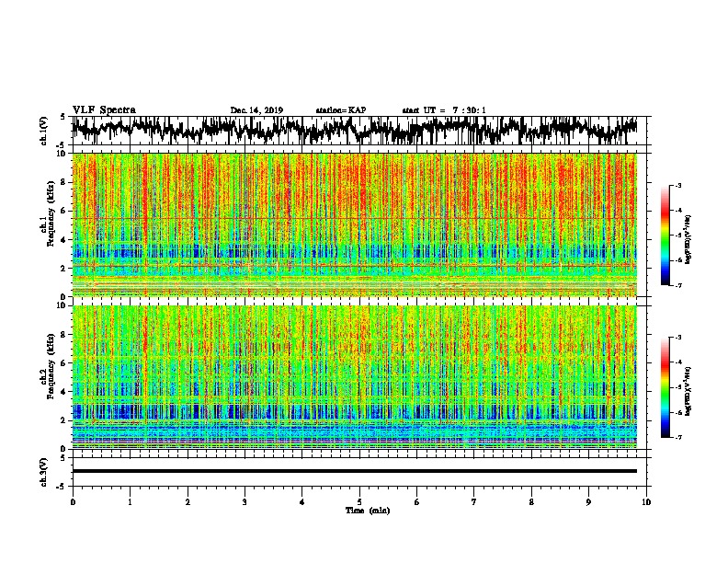Image resolution: width=728 pixels, height=563 pixels.
Task: Click time axis tick label "7"
Action: click(x=474, y=502)
